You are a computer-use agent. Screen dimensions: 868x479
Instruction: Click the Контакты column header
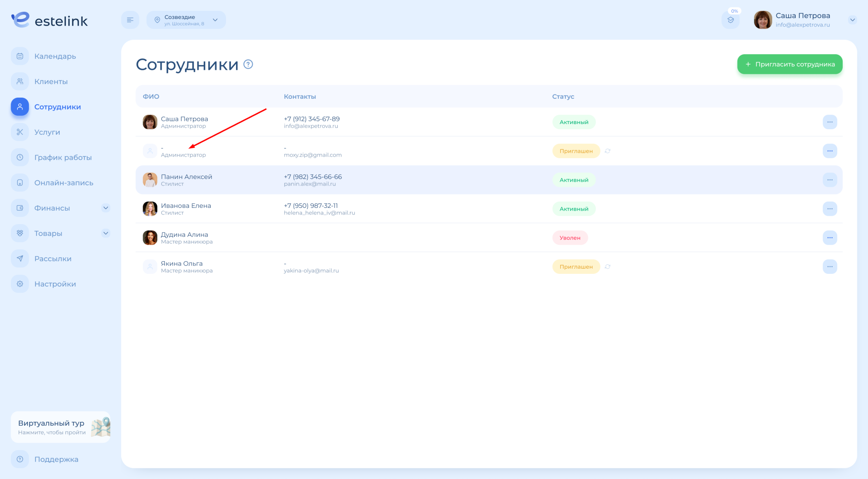pyautogui.click(x=300, y=96)
